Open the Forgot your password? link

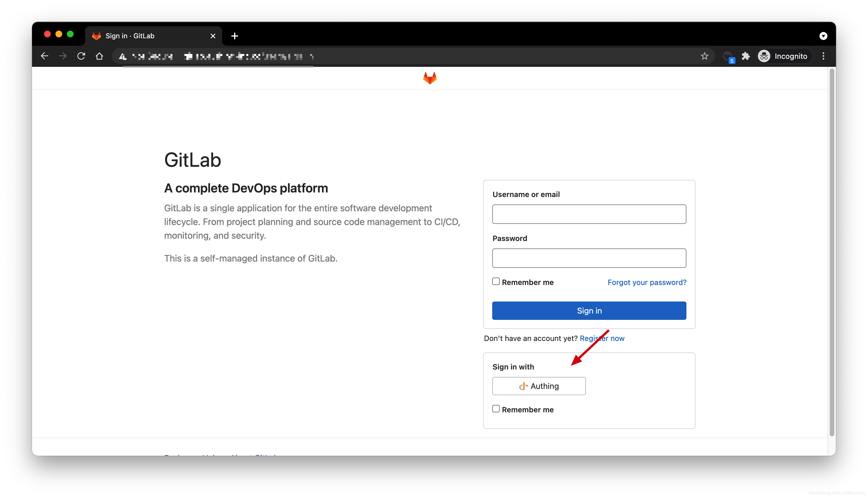point(647,282)
